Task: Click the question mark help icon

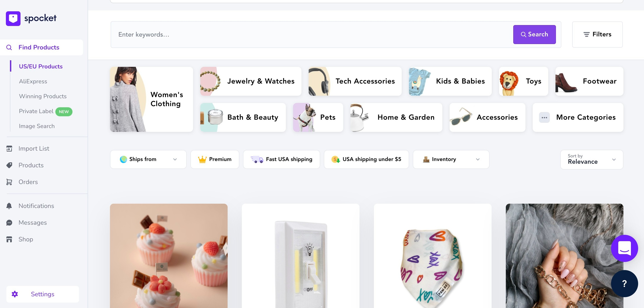Action: 624,284
